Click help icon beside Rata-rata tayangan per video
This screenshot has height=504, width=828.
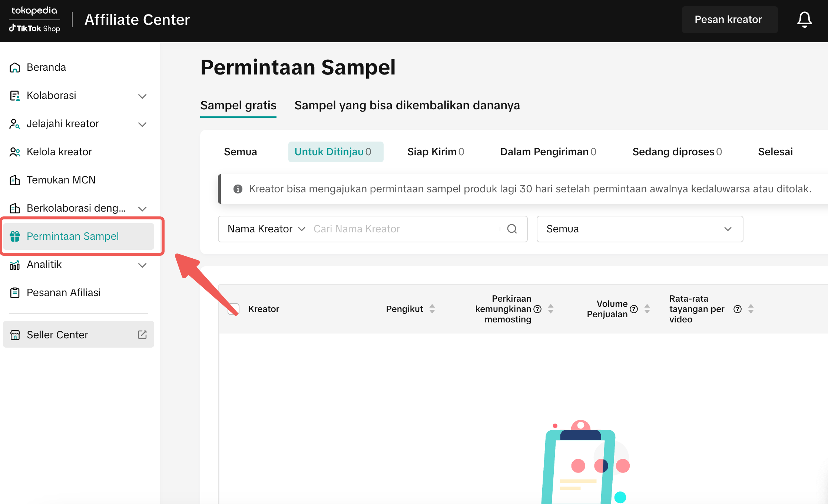click(x=738, y=309)
